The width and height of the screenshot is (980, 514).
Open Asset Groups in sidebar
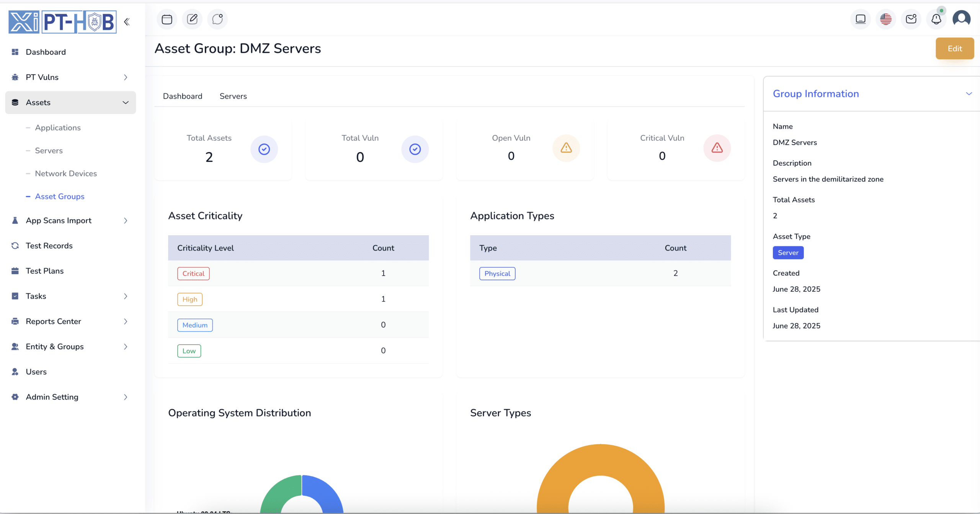pos(60,197)
